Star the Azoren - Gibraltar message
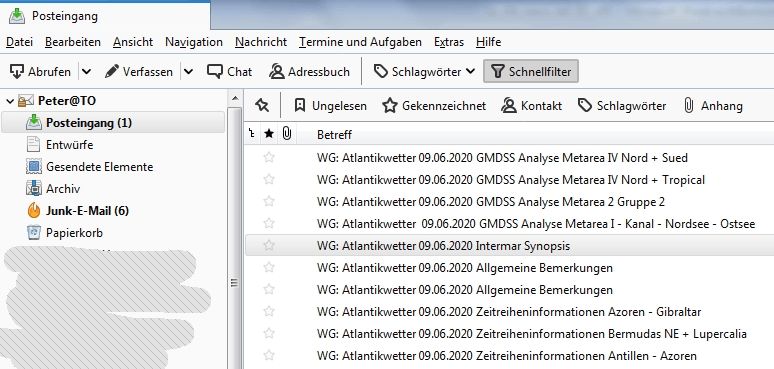 coord(269,311)
